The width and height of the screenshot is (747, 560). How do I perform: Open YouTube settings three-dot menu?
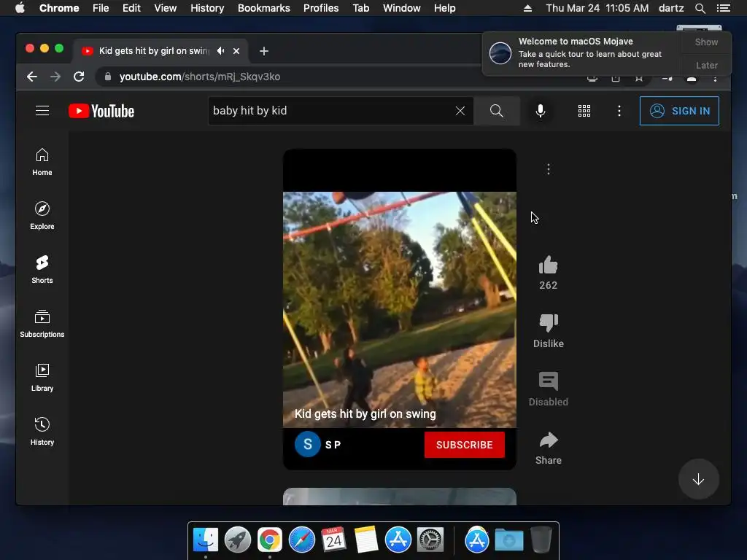619,111
